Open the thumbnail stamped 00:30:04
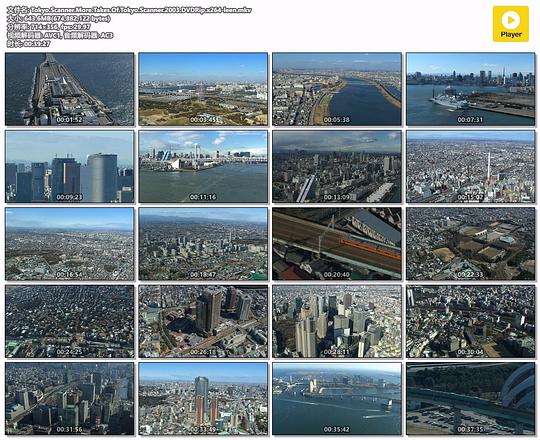The height and width of the screenshot is (440, 540). pyautogui.click(x=470, y=322)
